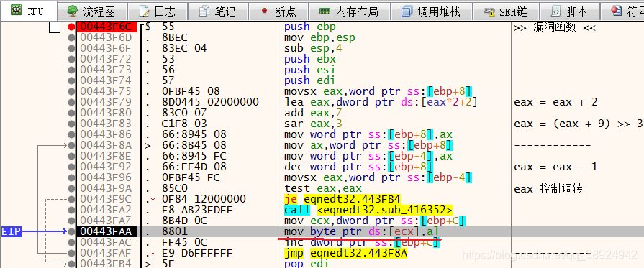Follow the 'je eqnedt32.443FB4' jump
Image resolution: width=644 pixels, height=268 pixels.
click(x=343, y=199)
